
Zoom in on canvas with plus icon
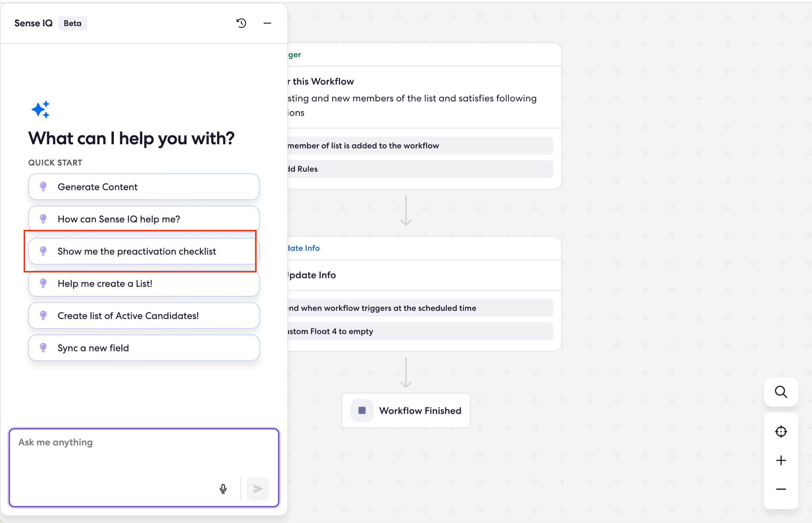tap(781, 460)
